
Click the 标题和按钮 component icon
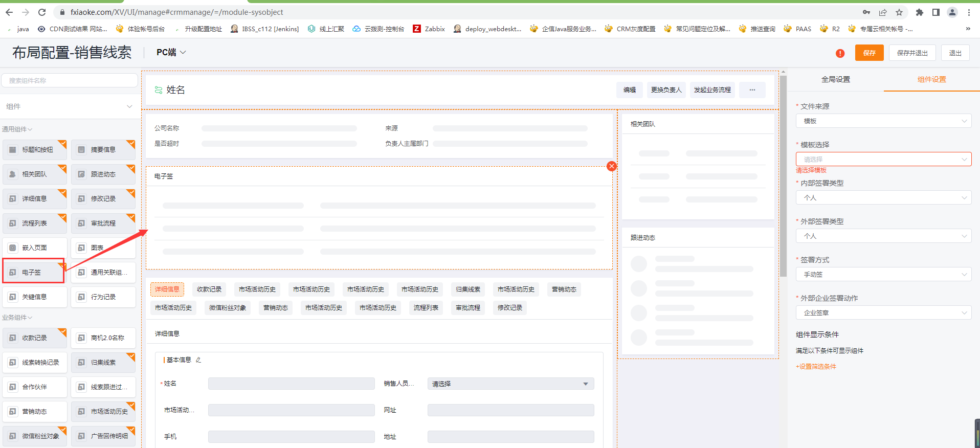(x=13, y=150)
